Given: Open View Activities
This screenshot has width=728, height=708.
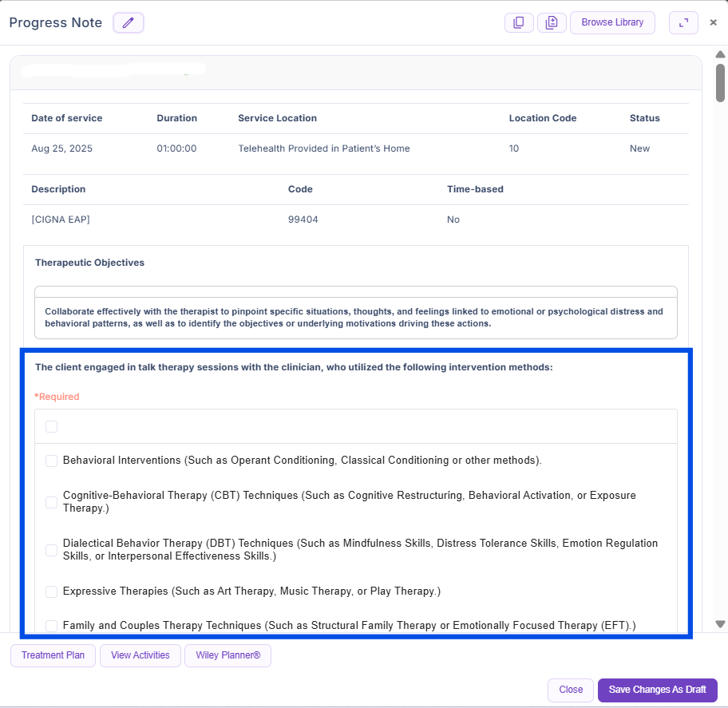Looking at the screenshot, I should tap(140, 655).
